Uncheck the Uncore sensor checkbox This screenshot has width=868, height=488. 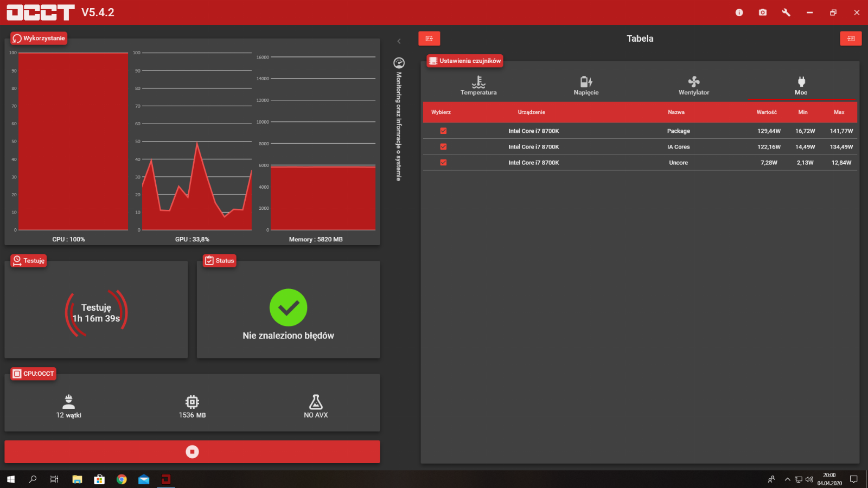tap(443, 162)
